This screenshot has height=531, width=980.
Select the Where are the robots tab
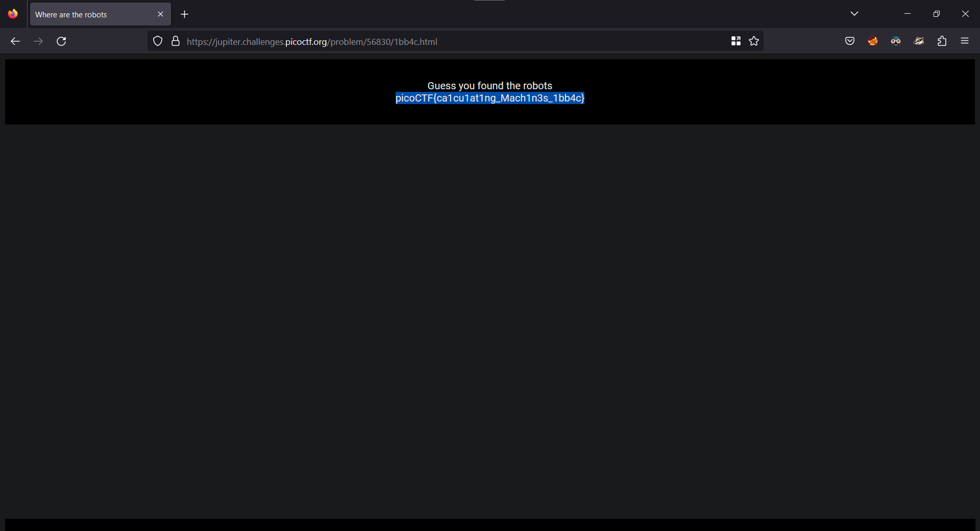[x=101, y=14]
